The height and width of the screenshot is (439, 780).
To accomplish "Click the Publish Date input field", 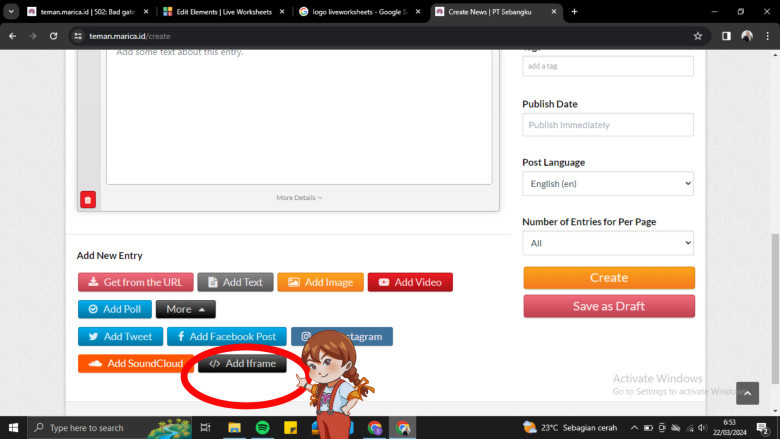I will pyautogui.click(x=607, y=125).
